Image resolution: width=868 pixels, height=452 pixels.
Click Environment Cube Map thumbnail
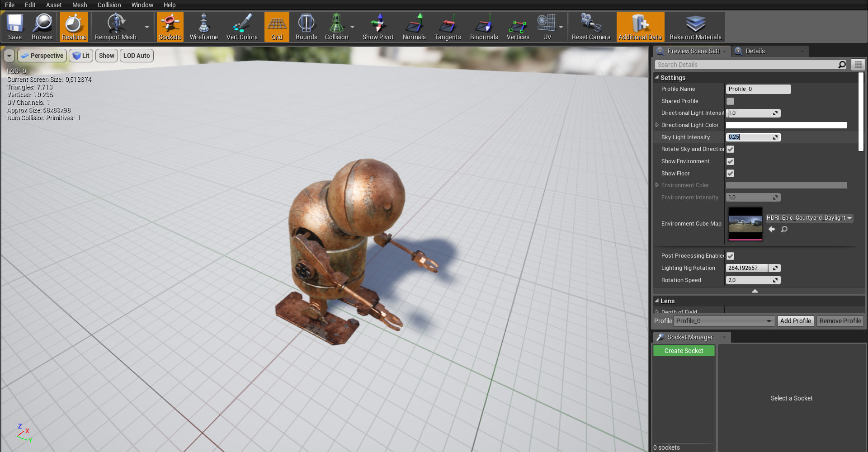point(745,224)
